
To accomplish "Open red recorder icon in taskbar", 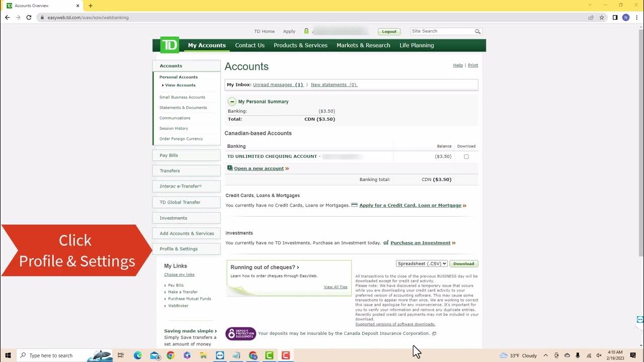I will [x=286, y=355].
